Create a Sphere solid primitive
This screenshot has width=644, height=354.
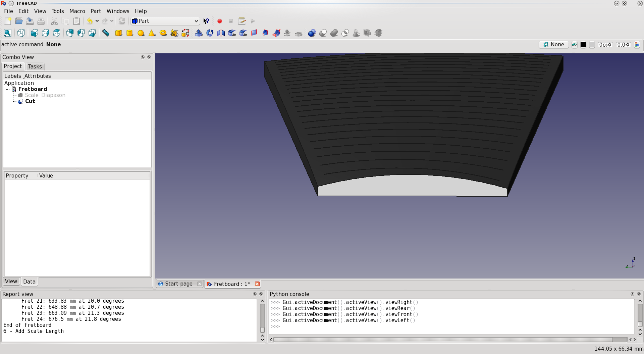pos(141,33)
